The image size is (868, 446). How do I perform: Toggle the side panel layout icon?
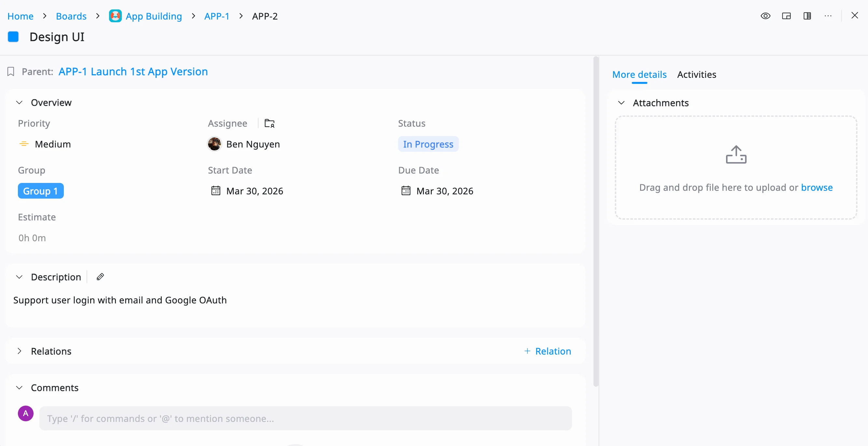[807, 16]
